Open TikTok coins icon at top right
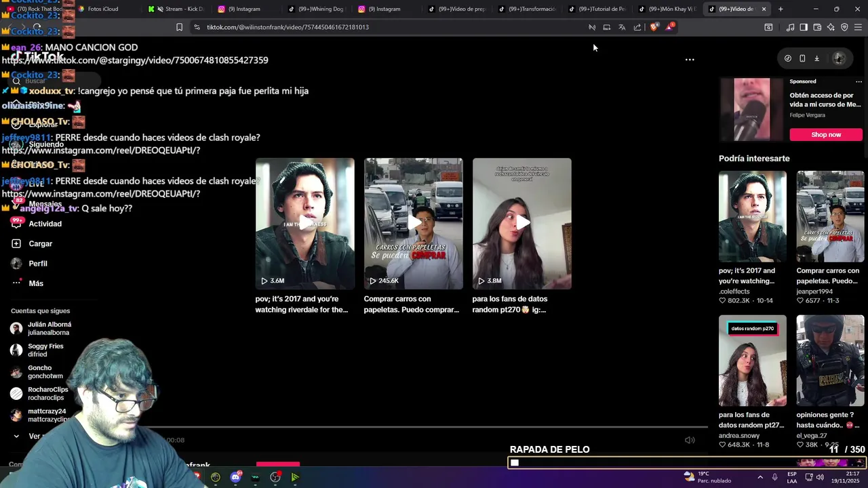This screenshot has height=488, width=868. click(x=787, y=58)
